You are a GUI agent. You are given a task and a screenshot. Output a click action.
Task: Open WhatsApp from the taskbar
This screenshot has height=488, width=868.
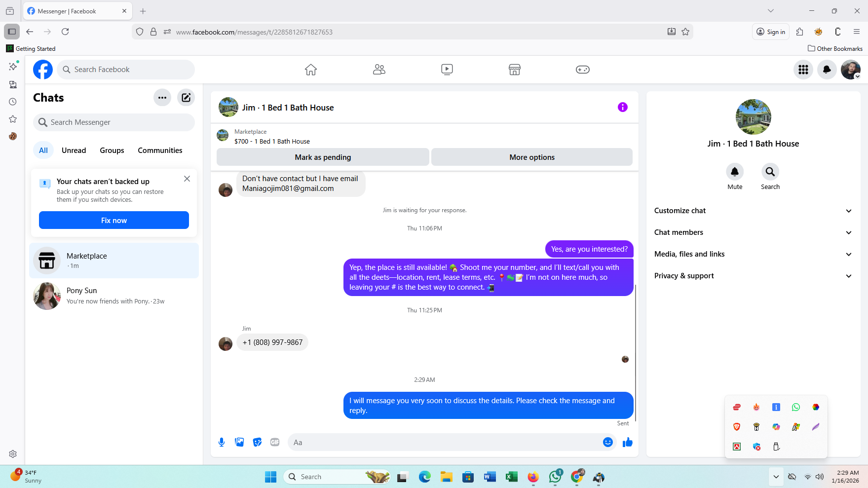point(555,477)
